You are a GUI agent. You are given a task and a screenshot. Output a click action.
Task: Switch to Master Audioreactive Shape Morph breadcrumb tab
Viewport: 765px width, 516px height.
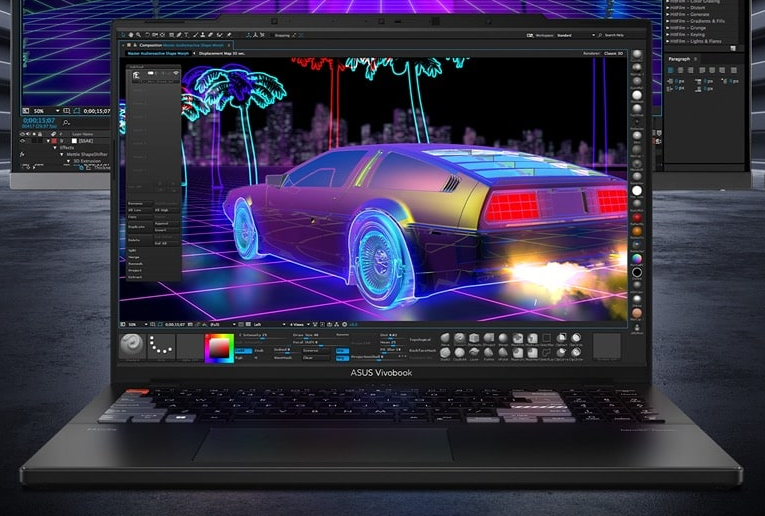pos(158,53)
